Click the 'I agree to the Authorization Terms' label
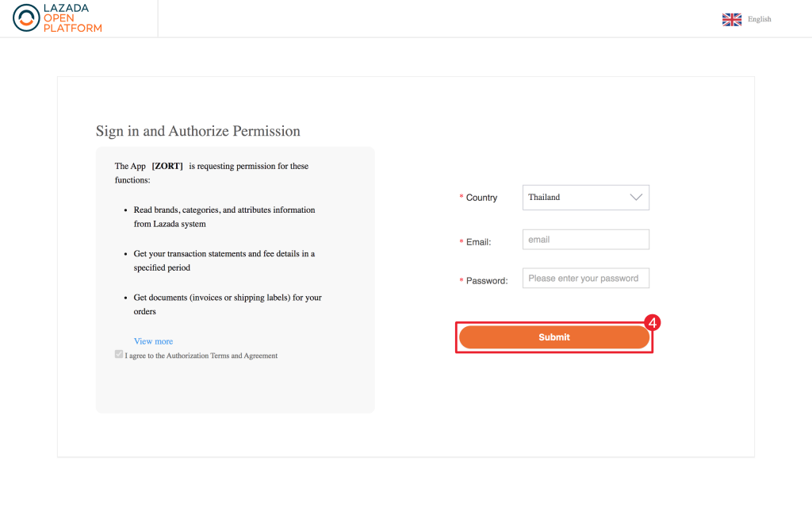Viewport: 812px width, 508px height. coord(201,356)
